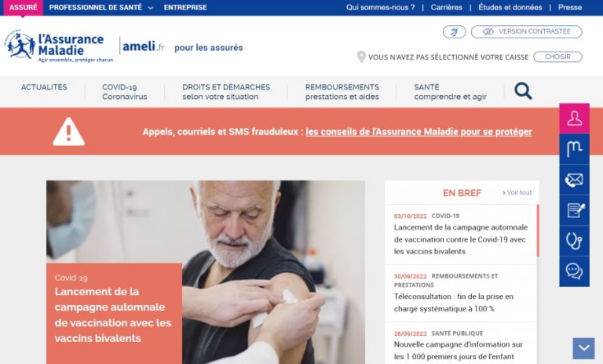Image resolution: width=603 pixels, height=364 pixels.
Task: Open the fraud protection advice link
Action: tap(418, 132)
